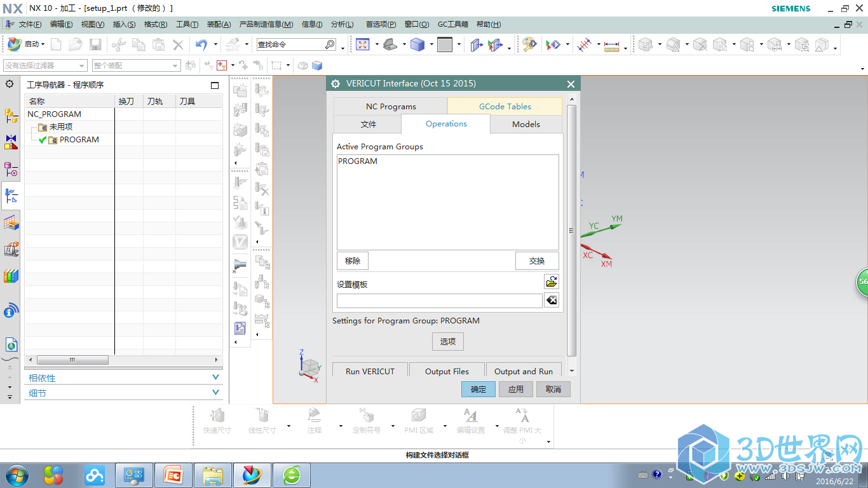
Task: Open the Machine Tool Navigator sidebar icon
Action: click(11, 249)
